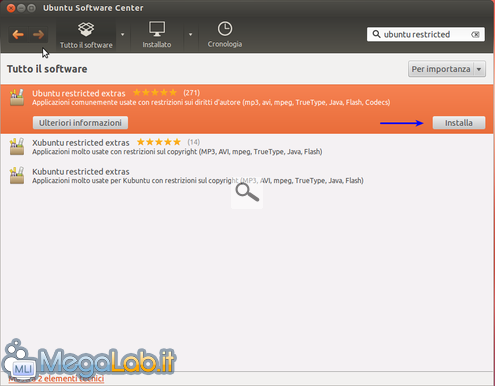Screen dimensions: 495x386
Task: Minimize the Ubuntu Software Center window
Action: [x=21, y=8]
